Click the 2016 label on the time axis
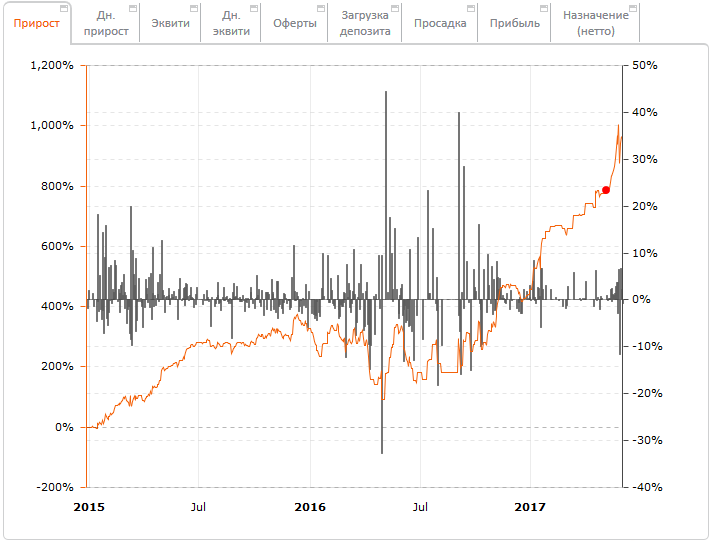The image size is (713, 541). click(310, 507)
